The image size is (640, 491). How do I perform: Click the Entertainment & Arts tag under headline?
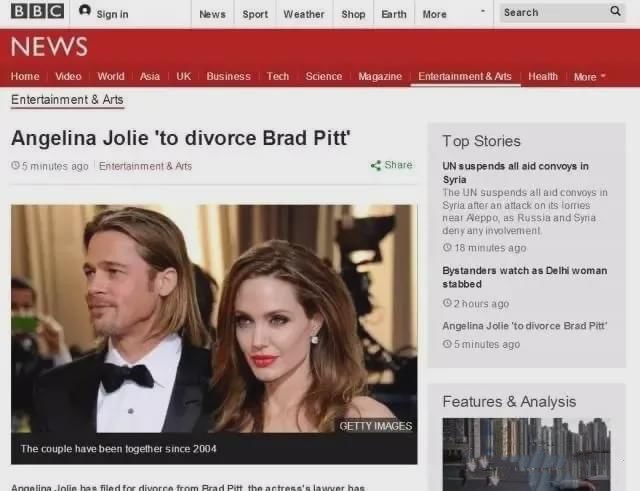point(145,166)
